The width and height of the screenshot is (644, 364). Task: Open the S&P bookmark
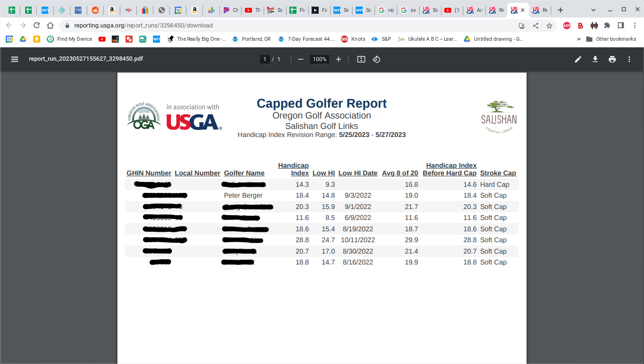(381, 39)
